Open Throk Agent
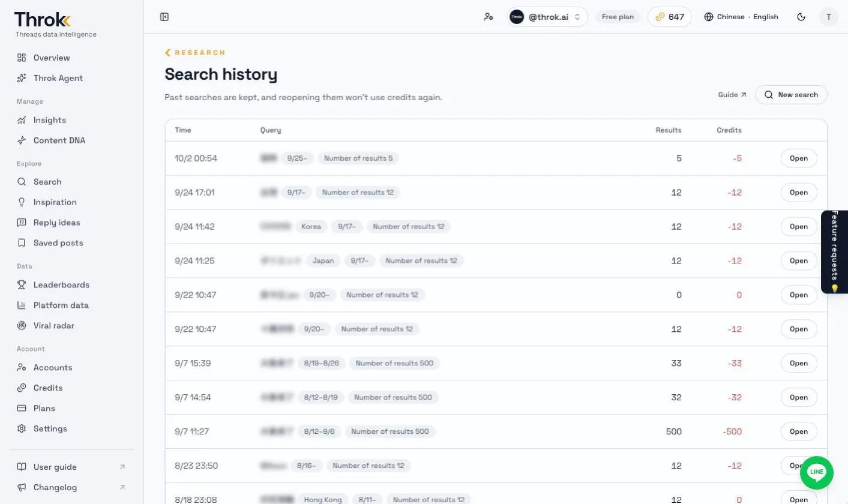Viewport: 848px width, 504px height. tap(58, 78)
